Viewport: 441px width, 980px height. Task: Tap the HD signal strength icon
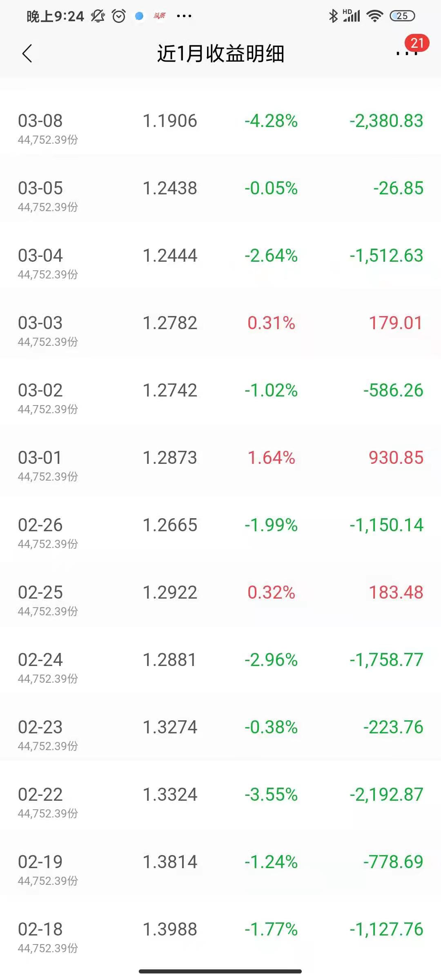pos(352,16)
